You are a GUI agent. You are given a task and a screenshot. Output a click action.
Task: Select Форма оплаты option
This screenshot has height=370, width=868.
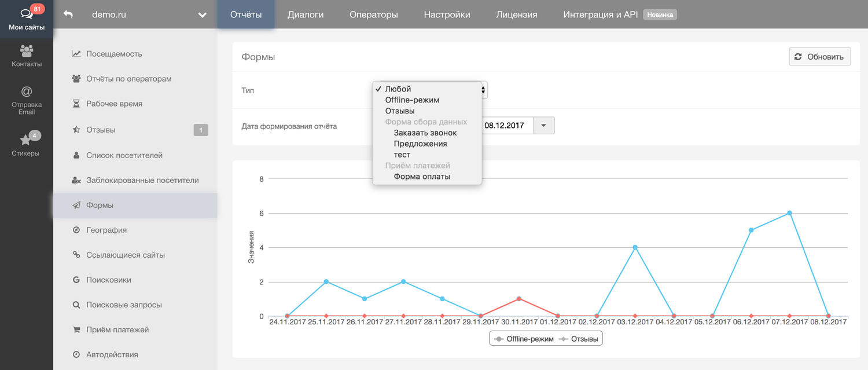(427, 177)
